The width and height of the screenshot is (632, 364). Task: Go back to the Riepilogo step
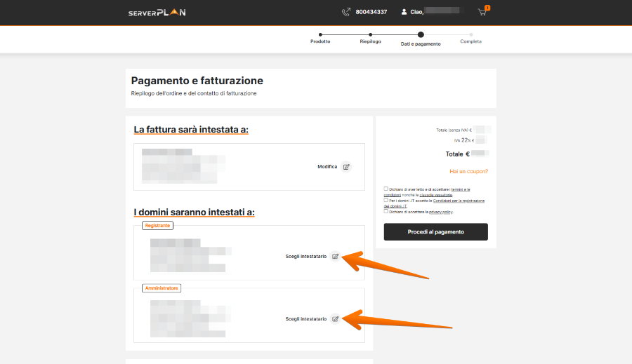pyautogui.click(x=370, y=41)
